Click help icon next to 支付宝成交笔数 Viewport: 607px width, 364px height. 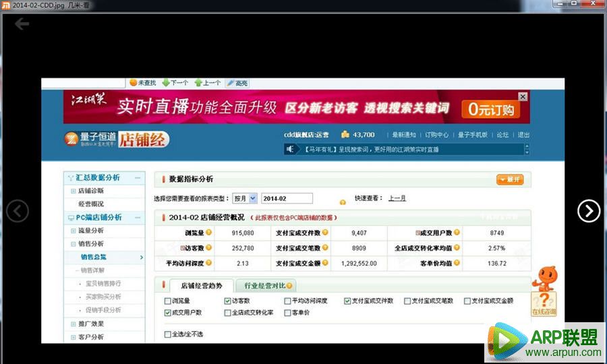[325, 247]
